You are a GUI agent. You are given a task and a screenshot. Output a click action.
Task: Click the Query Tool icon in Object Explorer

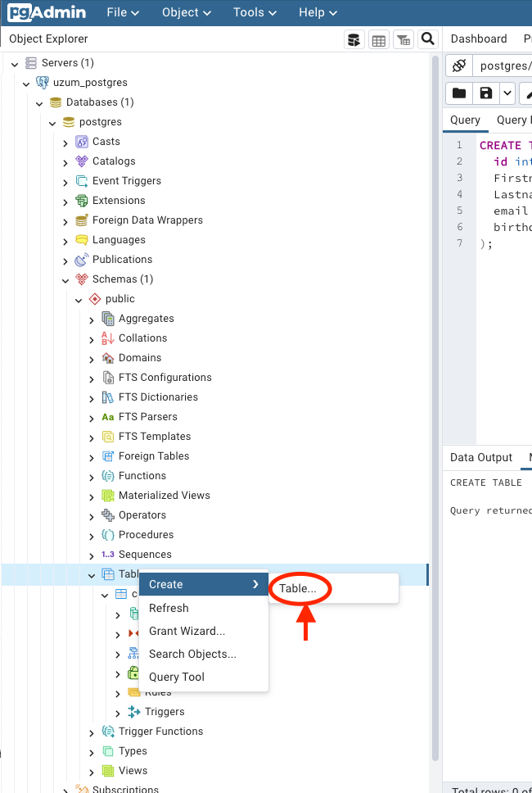(x=354, y=39)
